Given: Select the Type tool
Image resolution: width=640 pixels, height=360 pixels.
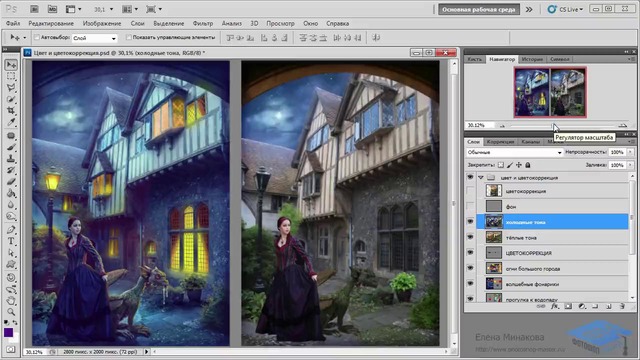Looking at the screenshot, I should (x=11, y=241).
